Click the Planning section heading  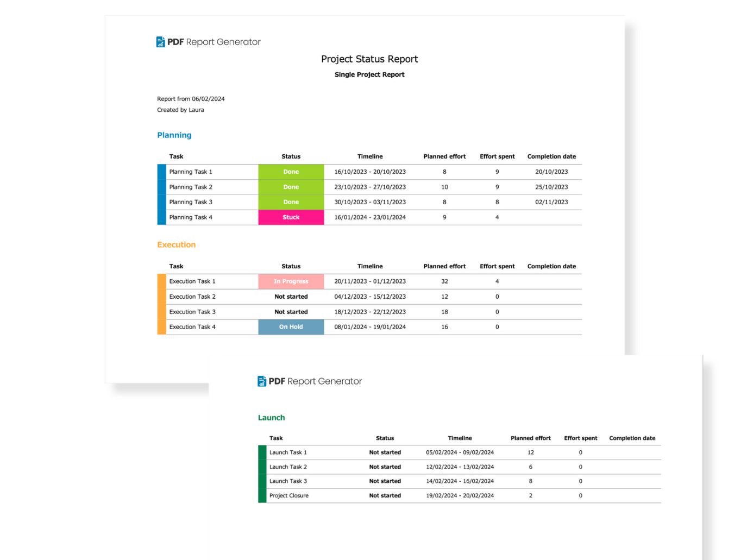(x=174, y=135)
